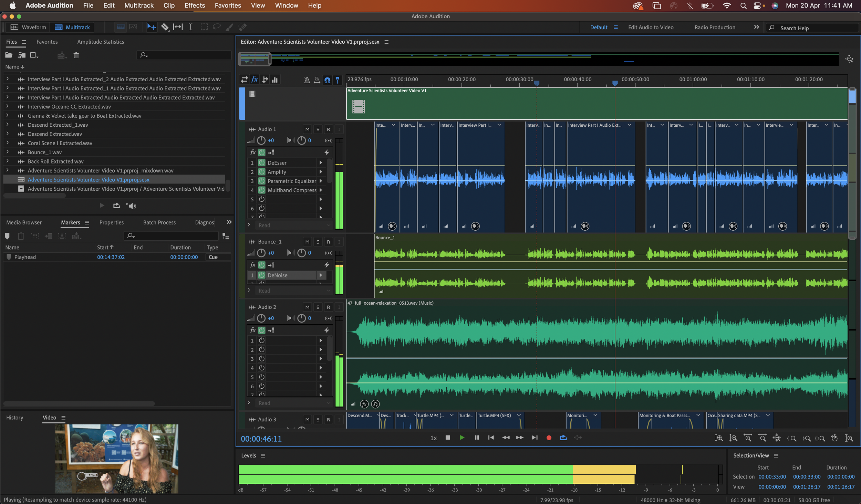Click Bounce_1 volume knob
Viewport: 861px width, 504px height.
pos(261,253)
